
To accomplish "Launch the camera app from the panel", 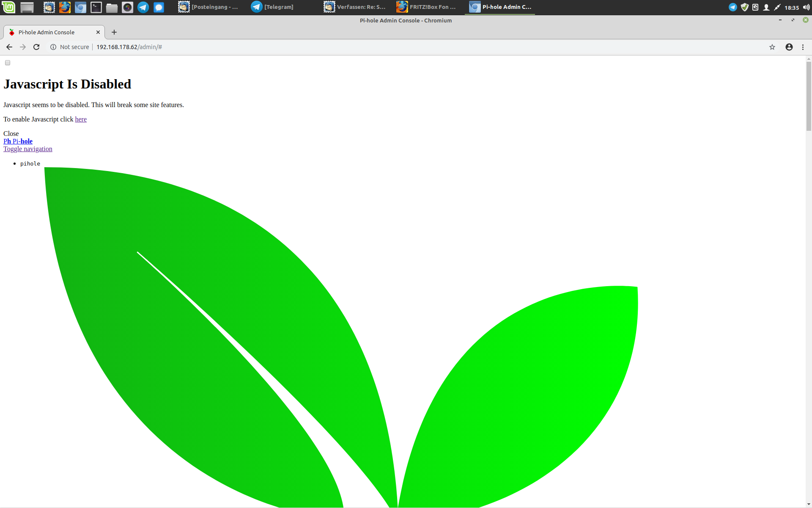I will click(x=127, y=7).
